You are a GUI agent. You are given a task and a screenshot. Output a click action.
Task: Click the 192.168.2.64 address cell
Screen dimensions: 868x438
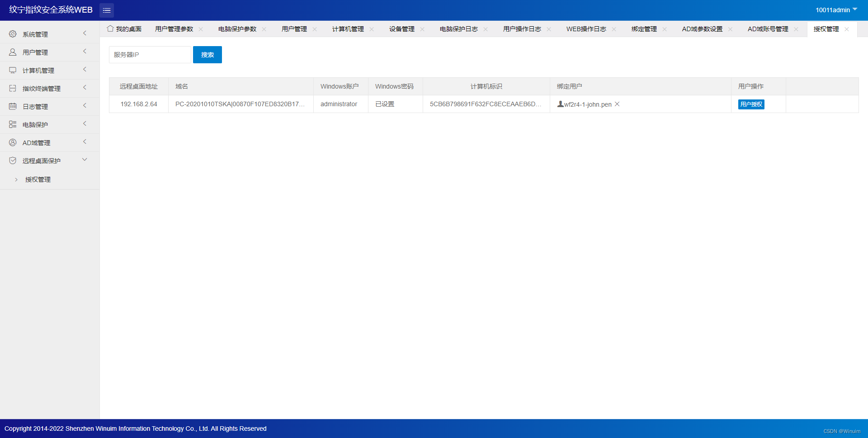tap(139, 104)
